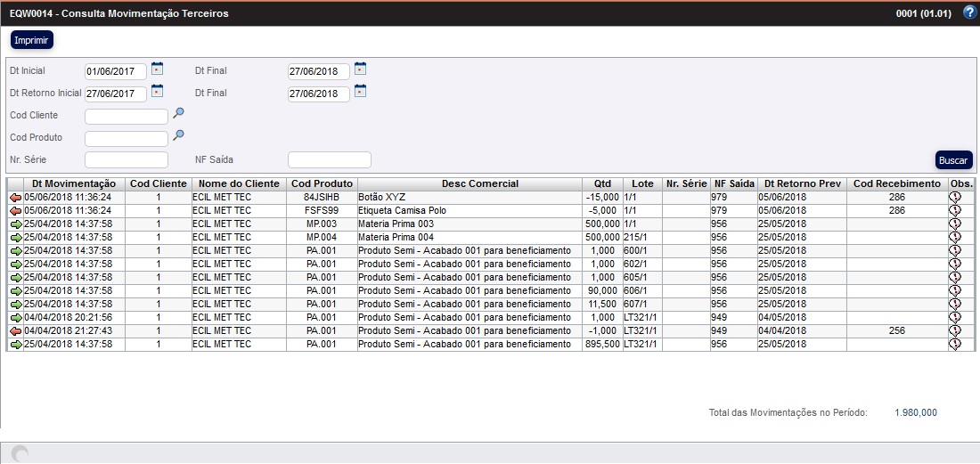
Task: Click magnifier lookup beside Cod Produto
Action: 179,135
